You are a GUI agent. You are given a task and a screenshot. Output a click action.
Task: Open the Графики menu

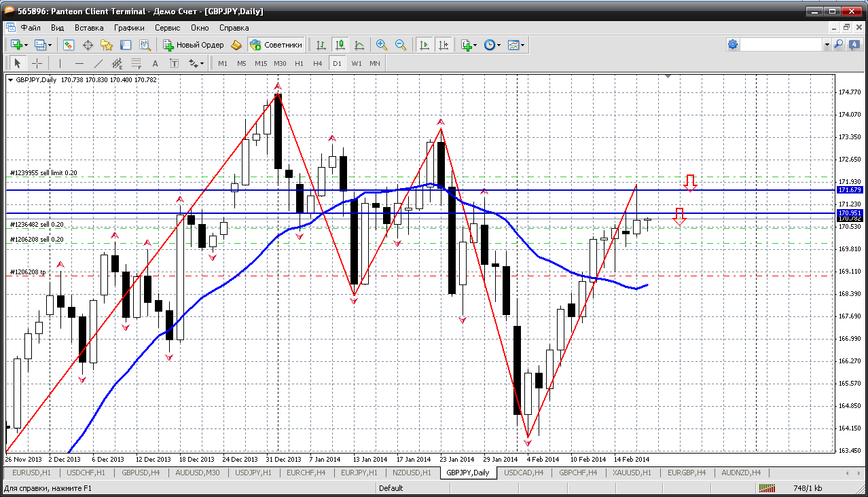[x=129, y=28]
